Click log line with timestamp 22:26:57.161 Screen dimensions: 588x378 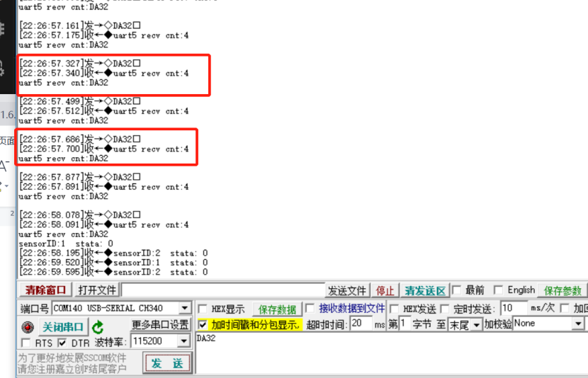(x=80, y=25)
